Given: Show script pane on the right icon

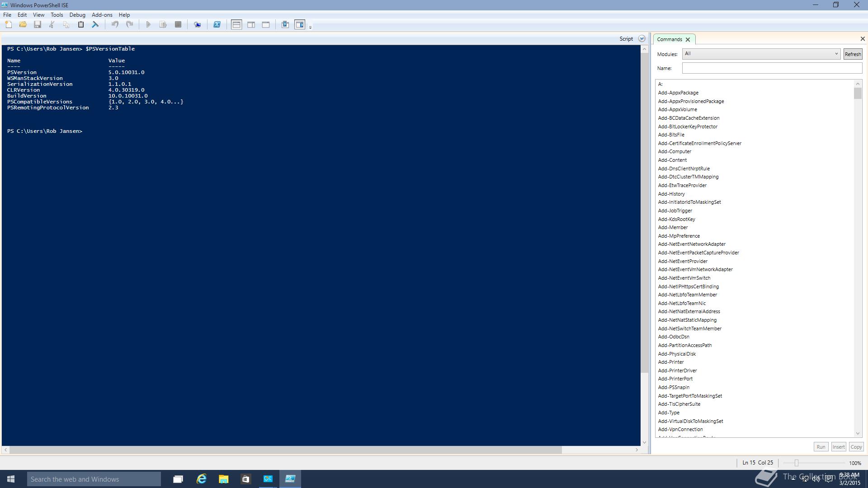Looking at the screenshot, I should click(x=251, y=25).
